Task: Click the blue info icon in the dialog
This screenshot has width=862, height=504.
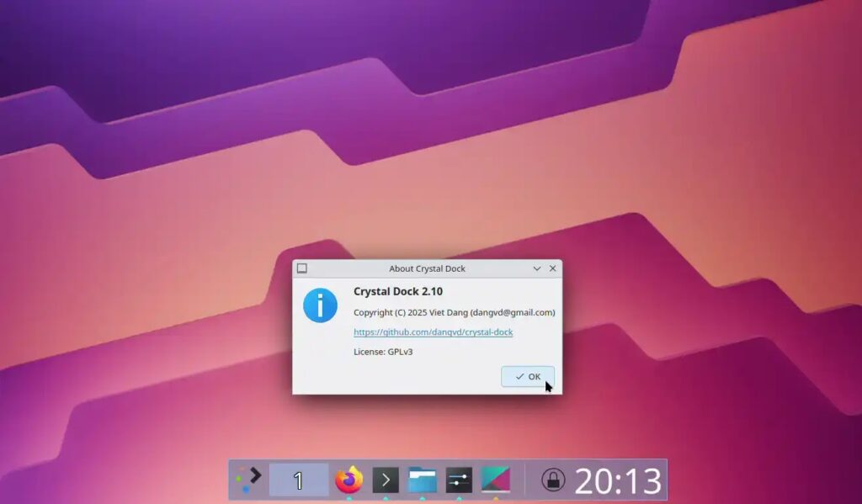Action: (319, 305)
